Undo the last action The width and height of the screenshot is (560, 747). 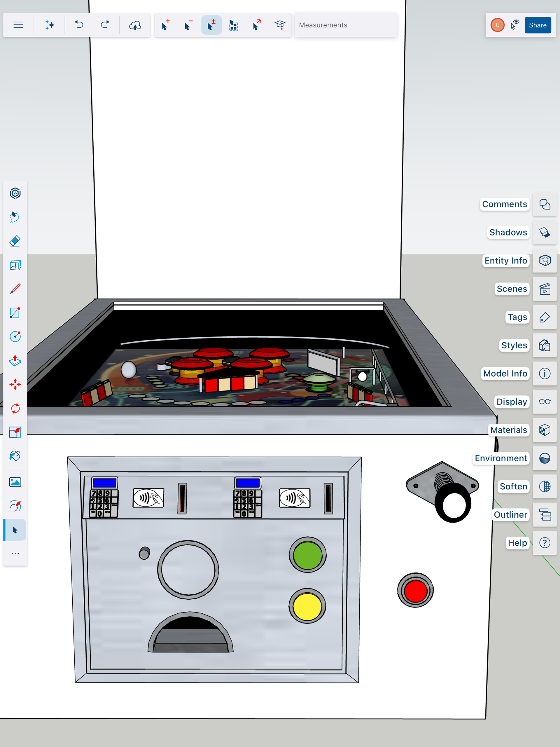79,25
